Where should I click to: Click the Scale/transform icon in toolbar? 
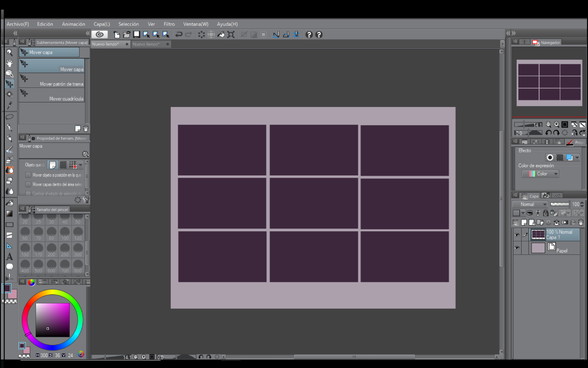click(x=231, y=35)
